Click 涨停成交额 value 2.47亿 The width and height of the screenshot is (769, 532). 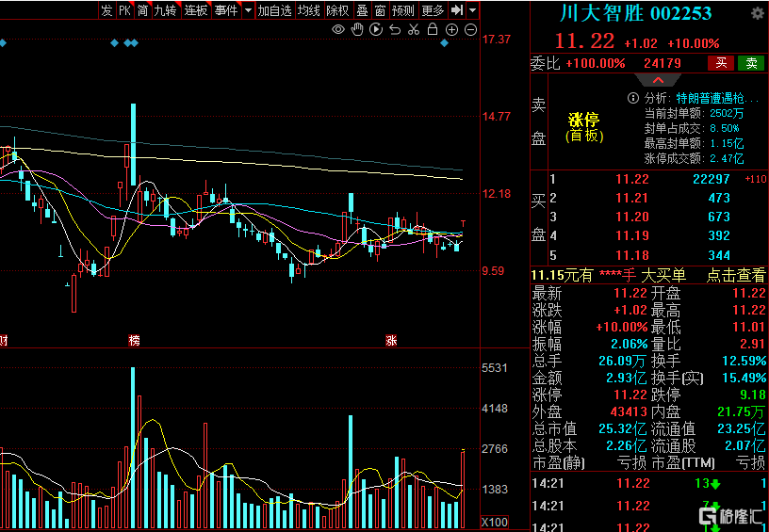pyautogui.click(x=727, y=158)
